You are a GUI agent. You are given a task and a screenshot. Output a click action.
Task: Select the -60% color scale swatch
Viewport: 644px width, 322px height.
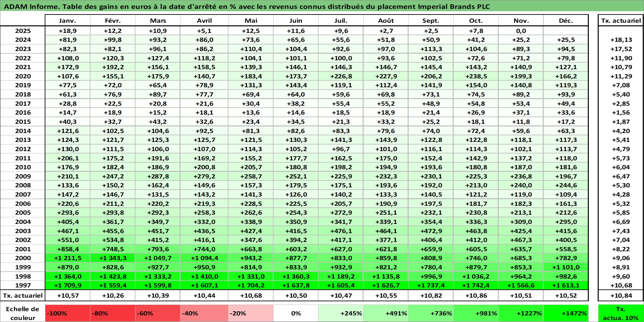[157, 313]
